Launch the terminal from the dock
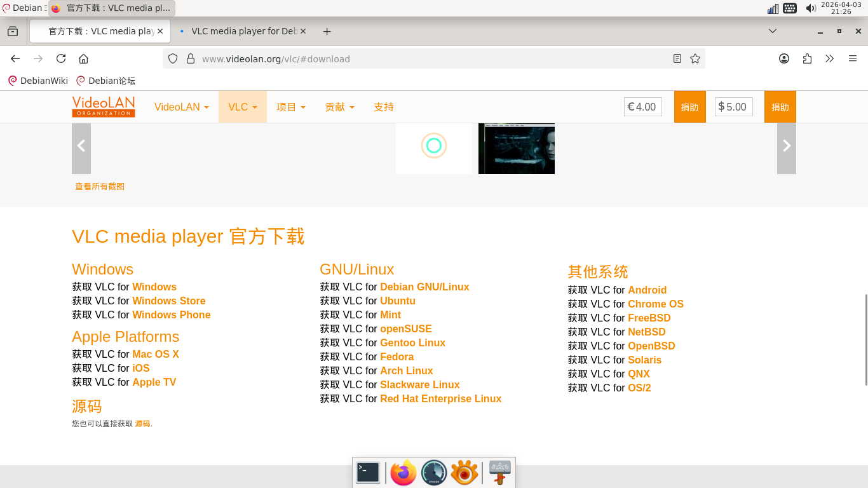This screenshot has height=488, width=868. pyautogui.click(x=368, y=473)
